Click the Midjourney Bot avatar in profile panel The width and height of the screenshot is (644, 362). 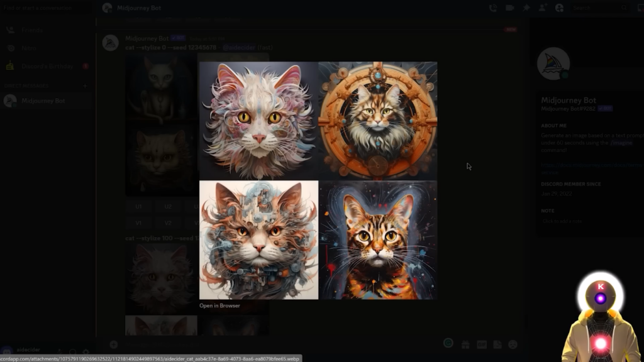coord(553,63)
